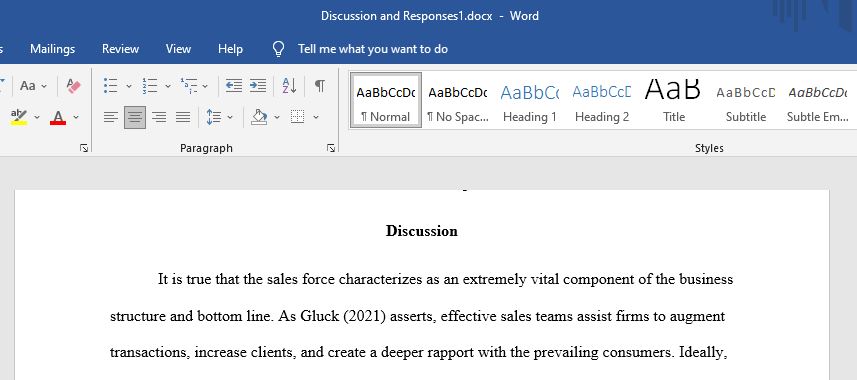This screenshot has height=380, width=857.
Task: Open the line spacing dropdown arrow
Action: pos(230,117)
